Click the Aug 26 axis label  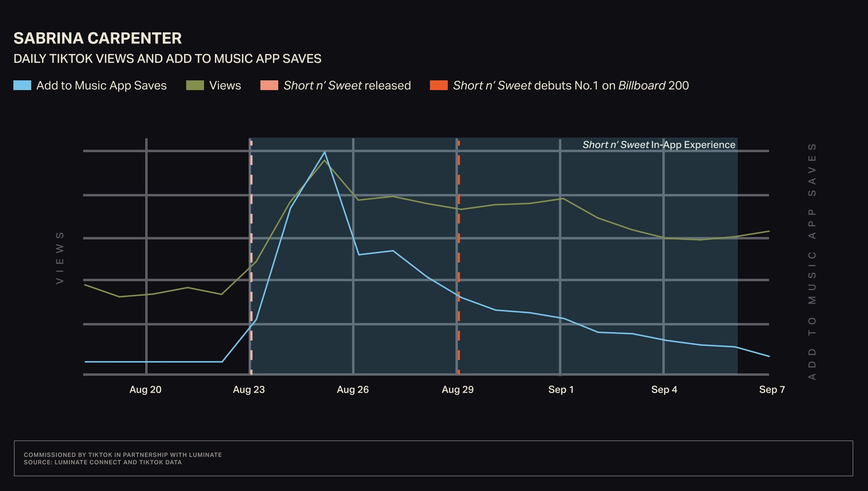tap(352, 390)
